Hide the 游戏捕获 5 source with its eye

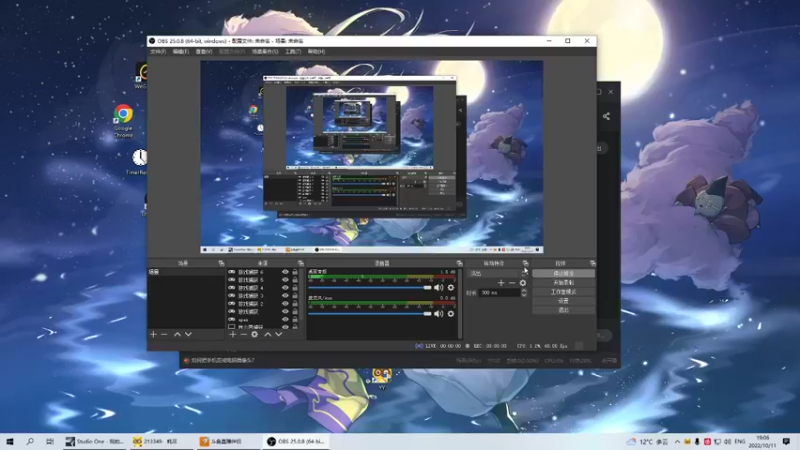pyautogui.click(x=285, y=280)
